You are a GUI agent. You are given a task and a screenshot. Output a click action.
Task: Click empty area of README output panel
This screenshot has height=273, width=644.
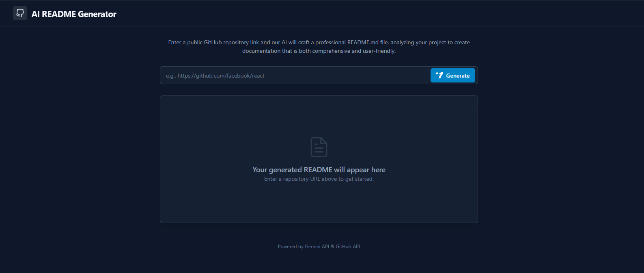tap(319, 203)
